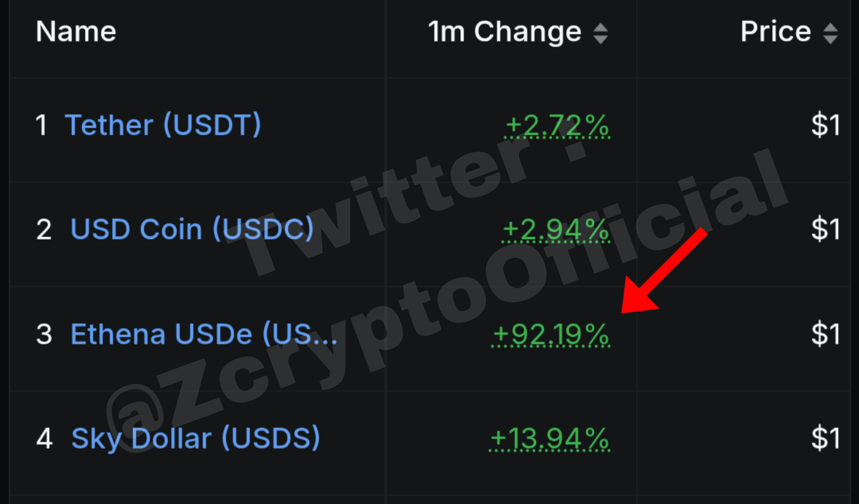This screenshot has width=859, height=504.
Task: Click rank number 4 in Sky Dollar row
Action: click(x=44, y=439)
